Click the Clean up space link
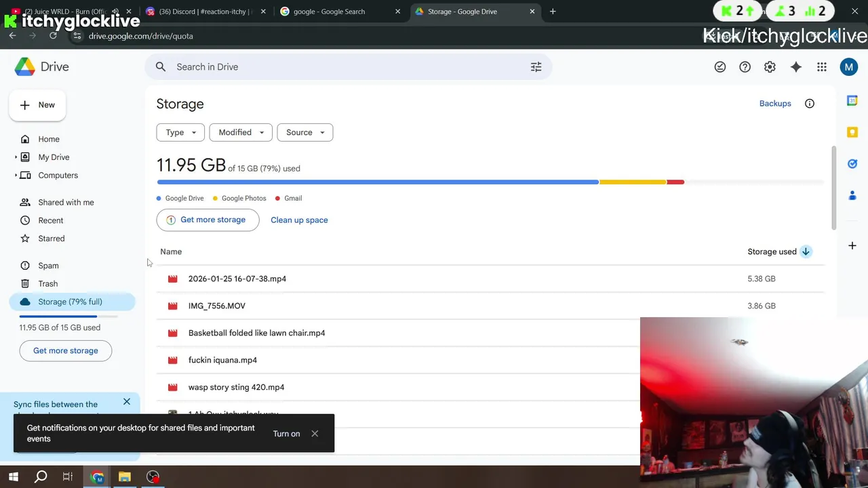868x488 pixels. tap(299, 220)
